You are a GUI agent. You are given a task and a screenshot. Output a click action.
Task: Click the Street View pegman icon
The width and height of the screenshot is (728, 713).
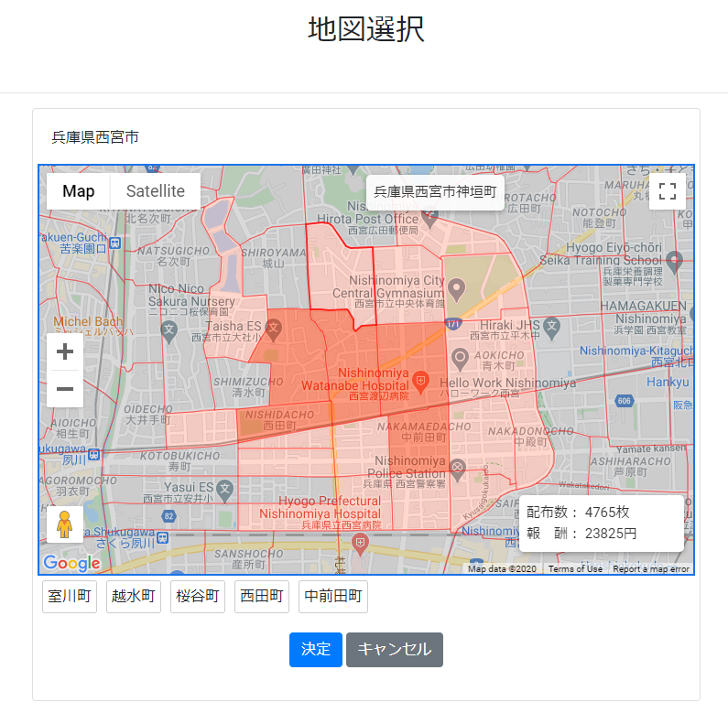tap(65, 524)
